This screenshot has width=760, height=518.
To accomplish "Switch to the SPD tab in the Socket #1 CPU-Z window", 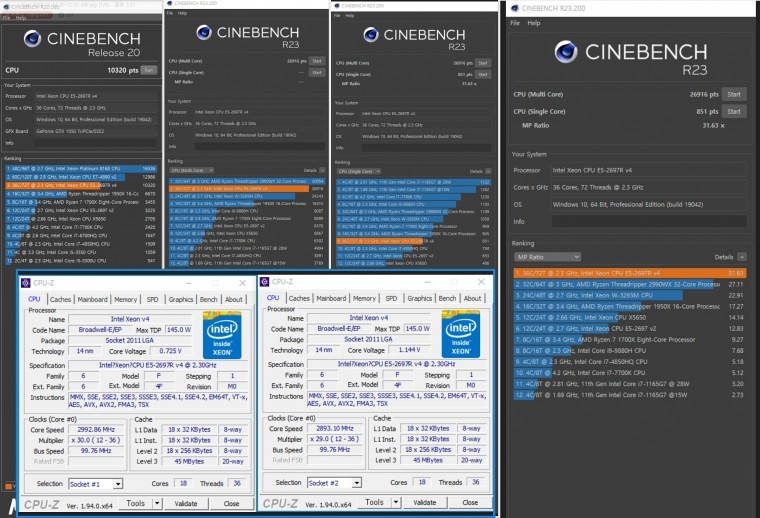I will 153,299.
